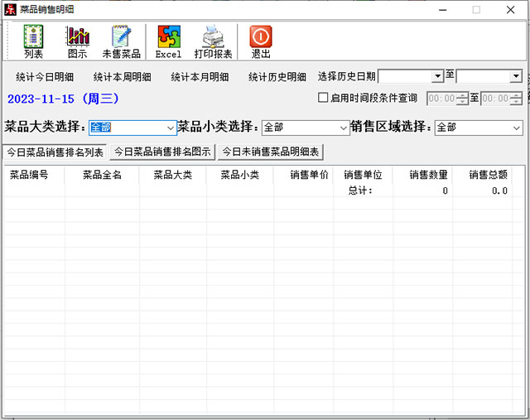Open the 菜品小类选择 dropdown
Image resolution: width=530 pixels, height=420 pixels.
point(344,128)
